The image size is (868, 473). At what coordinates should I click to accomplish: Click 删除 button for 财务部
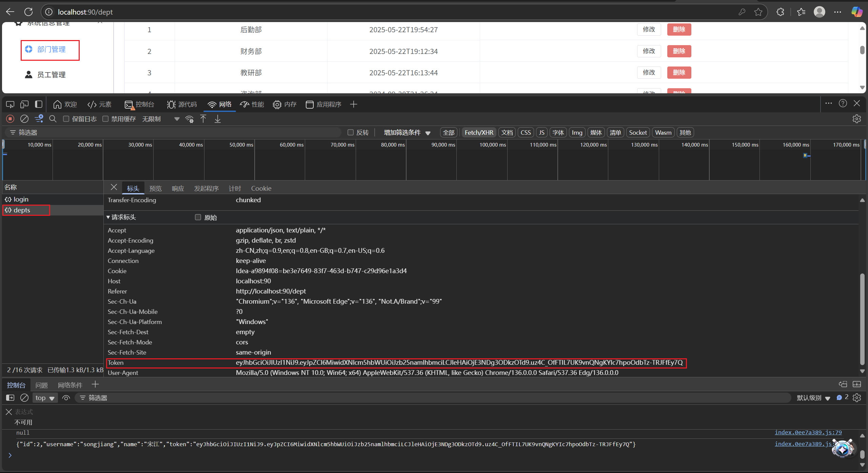click(679, 51)
